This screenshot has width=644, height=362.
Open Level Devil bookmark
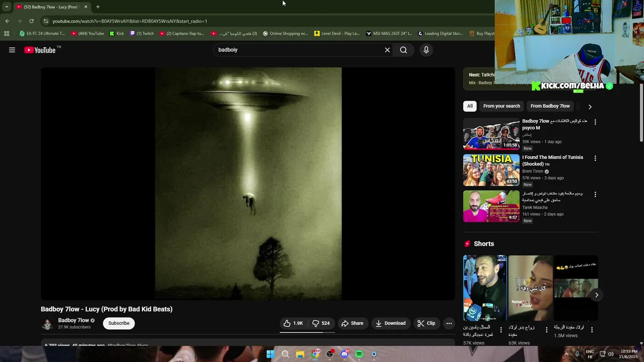(337, 34)
